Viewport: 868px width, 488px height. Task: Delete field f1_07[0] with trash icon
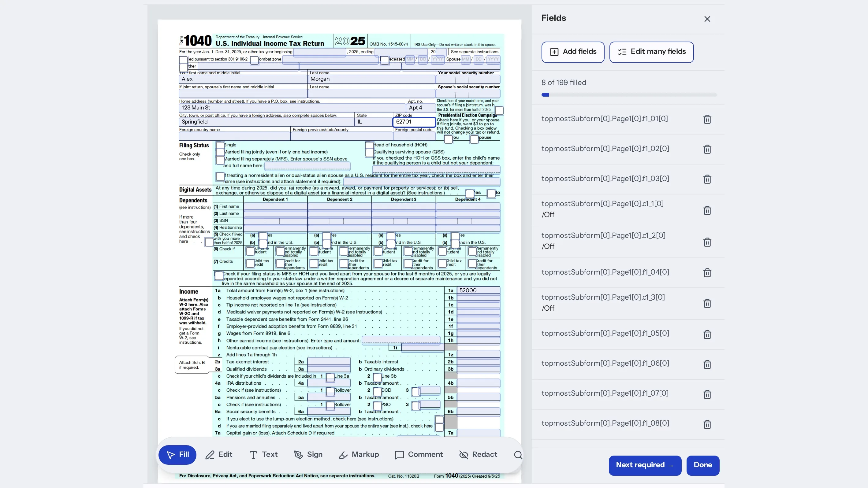pos(707,394)
